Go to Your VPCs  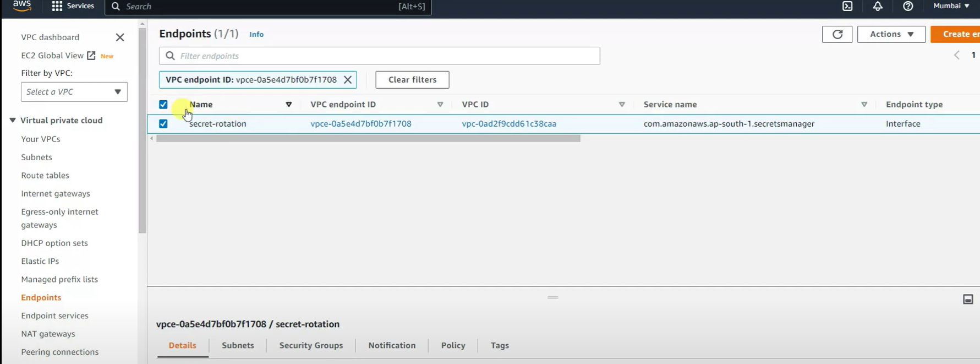click(41, 139)
